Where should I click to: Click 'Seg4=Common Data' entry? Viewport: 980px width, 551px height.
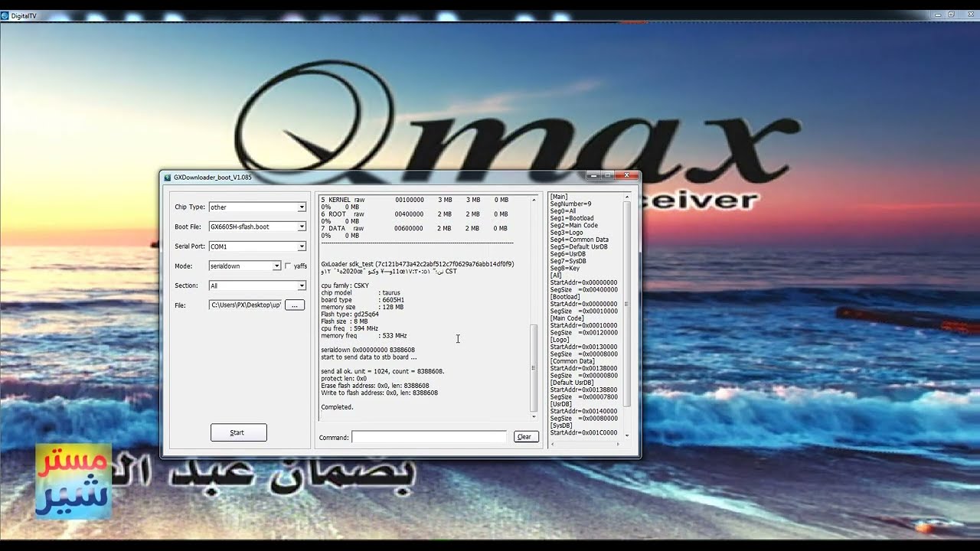pos(579,240)
